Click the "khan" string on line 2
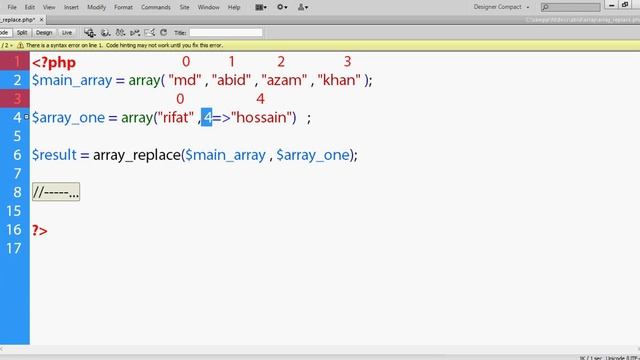This screenshot has width=640, height=360. [x=339, y=80]
